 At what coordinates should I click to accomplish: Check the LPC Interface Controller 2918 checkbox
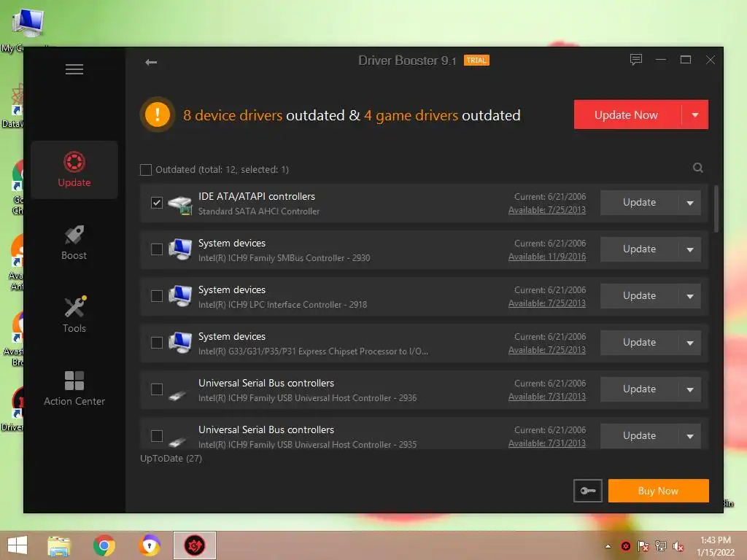pyautogui.click(x=157, y=296)
